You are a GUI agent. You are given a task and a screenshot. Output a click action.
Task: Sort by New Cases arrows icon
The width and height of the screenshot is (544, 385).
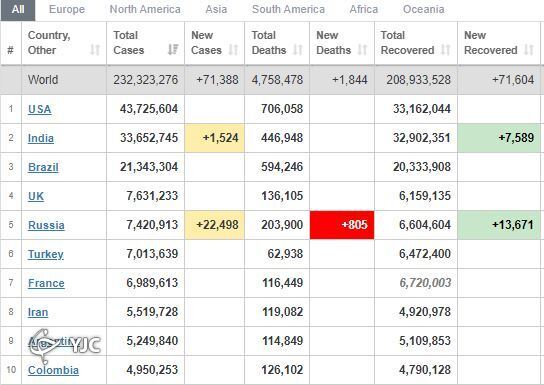[x=233, y=50]
